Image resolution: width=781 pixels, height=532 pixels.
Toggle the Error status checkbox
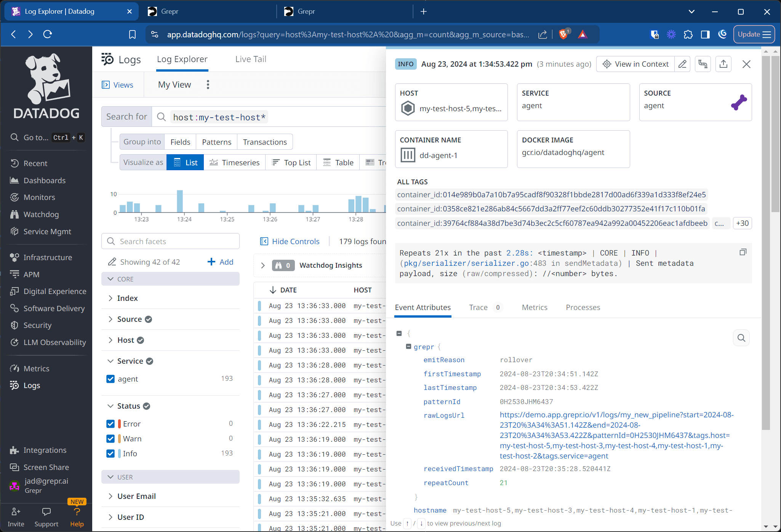coord(110,423)
